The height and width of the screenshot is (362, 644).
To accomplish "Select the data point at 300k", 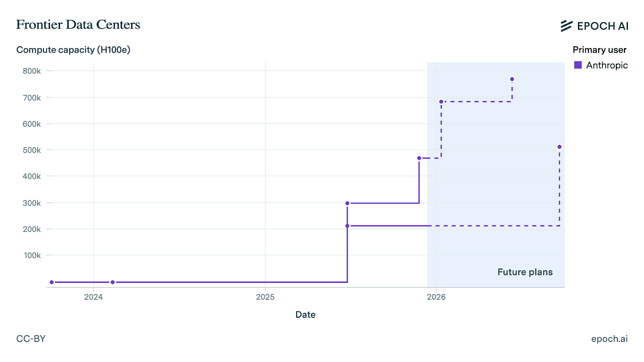I will [347, 203].
